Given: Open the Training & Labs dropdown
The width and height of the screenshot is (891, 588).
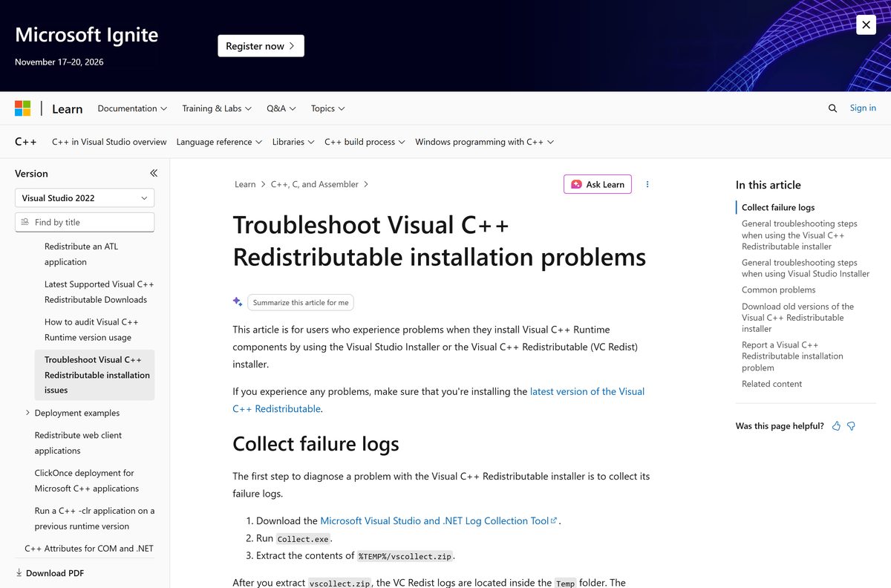Looking at the screenshot, I should [217, 108].
